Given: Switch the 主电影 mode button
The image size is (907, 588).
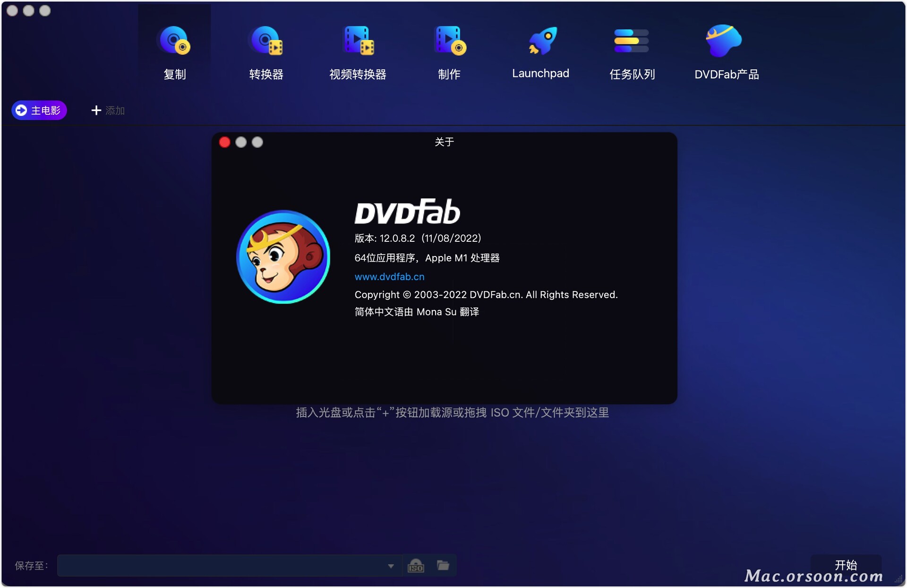Looking at the screenshot, I should pyautogui.click(x=39, y=111).
